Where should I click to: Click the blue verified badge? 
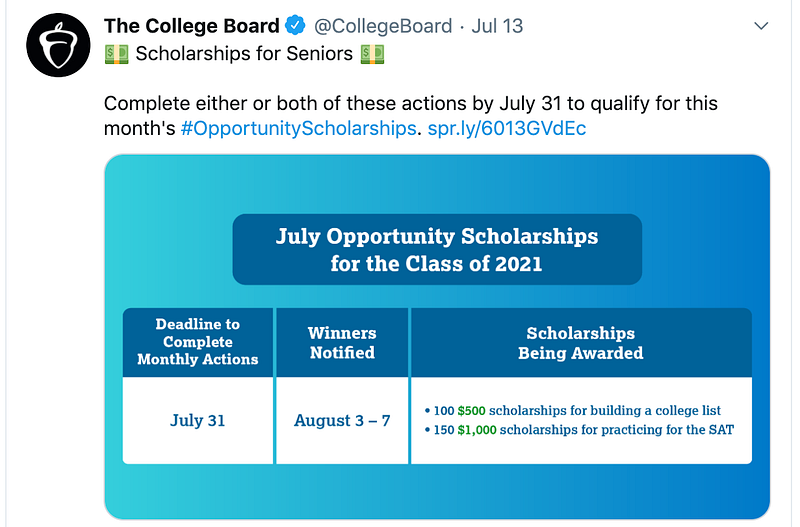click(x=297, y=25)
